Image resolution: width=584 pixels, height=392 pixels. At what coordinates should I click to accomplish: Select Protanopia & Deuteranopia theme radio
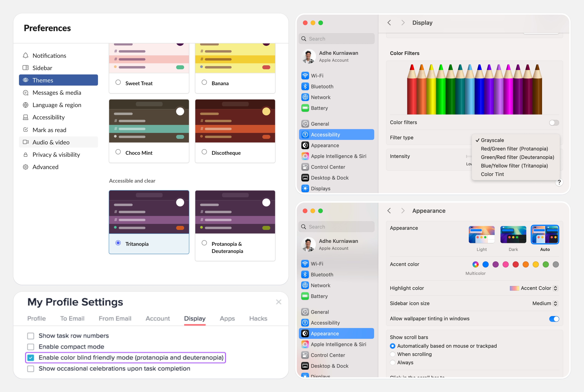pos(204,243)
